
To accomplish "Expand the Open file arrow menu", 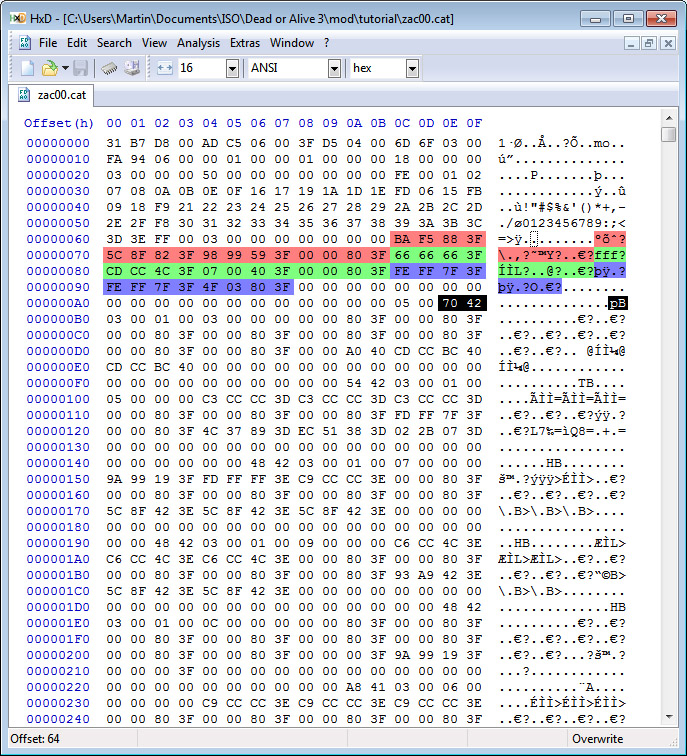I will 65,68.
